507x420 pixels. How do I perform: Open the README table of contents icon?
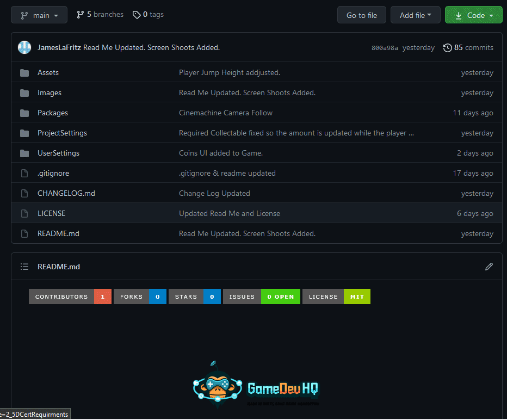click(24, 267)
